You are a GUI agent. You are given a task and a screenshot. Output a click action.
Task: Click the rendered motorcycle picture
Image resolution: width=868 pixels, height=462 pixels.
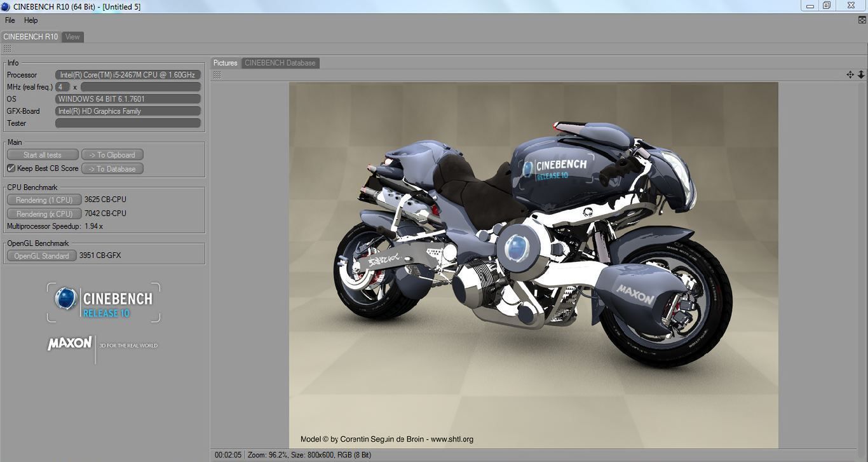click(x=534, y=265)
